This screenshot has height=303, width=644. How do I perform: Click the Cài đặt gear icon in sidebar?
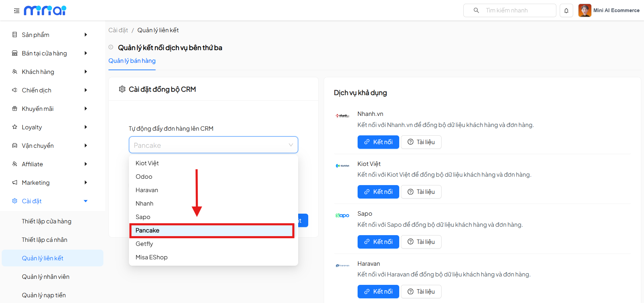point(14,201)
